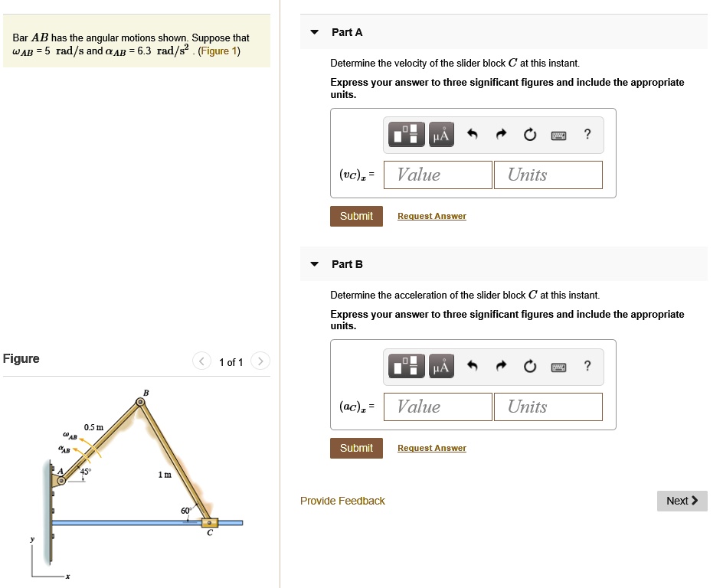Open Request Answer for Part B
The width and height of the screenshot is (723, 588).
[431, 448]
